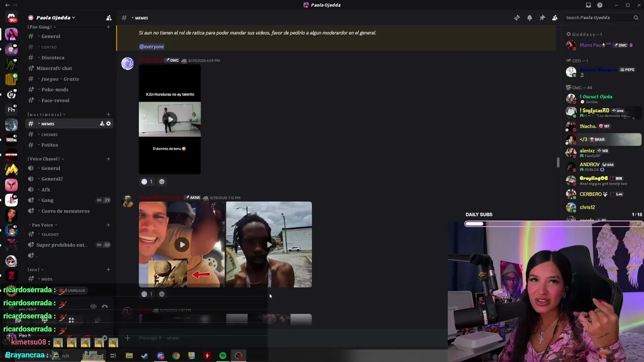644x362 pixels.
Task: Open ANDROV member profile
Action: [x=603, y=166]
